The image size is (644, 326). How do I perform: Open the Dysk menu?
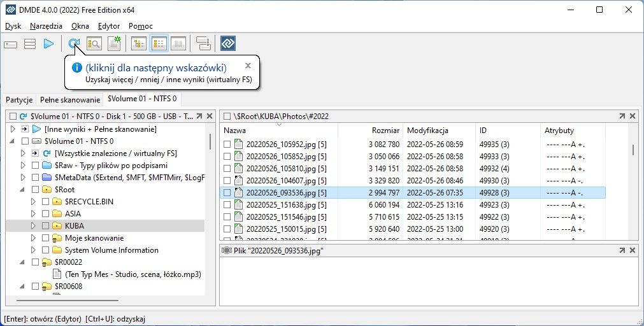click(x=13, y=26)
